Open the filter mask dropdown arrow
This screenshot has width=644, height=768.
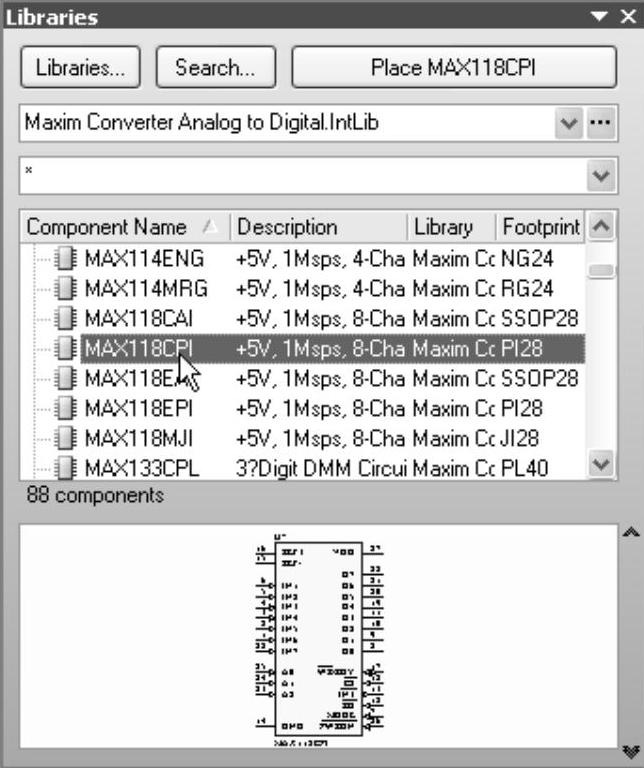(601, 175)
